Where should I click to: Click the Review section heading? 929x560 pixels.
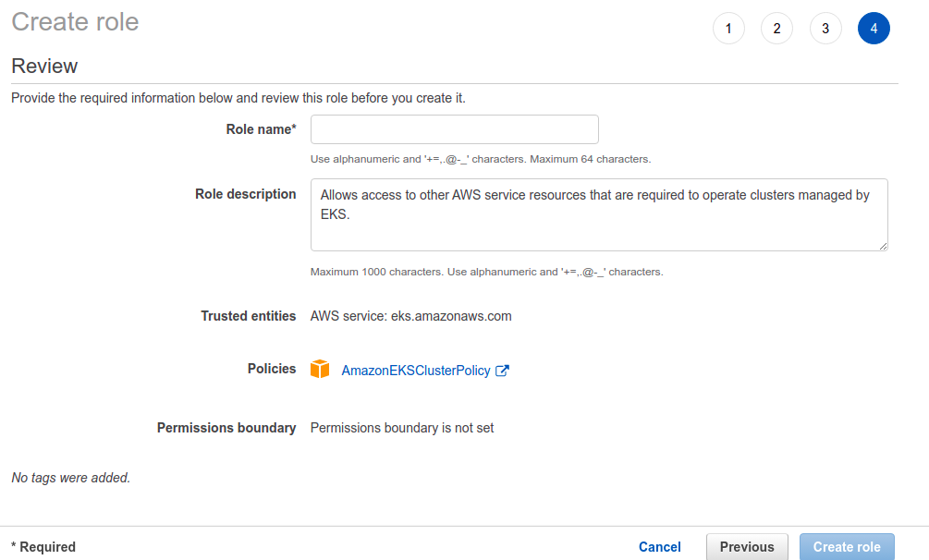pos(44,66)
